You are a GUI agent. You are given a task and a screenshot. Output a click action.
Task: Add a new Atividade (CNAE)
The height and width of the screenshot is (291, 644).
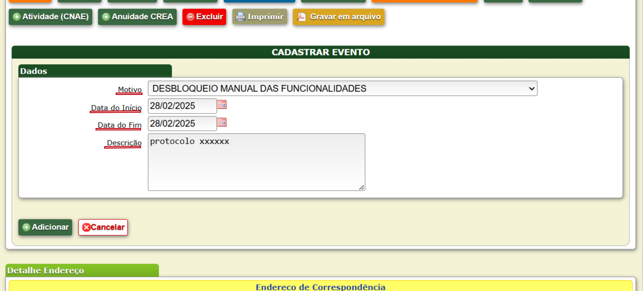[50, 17]
